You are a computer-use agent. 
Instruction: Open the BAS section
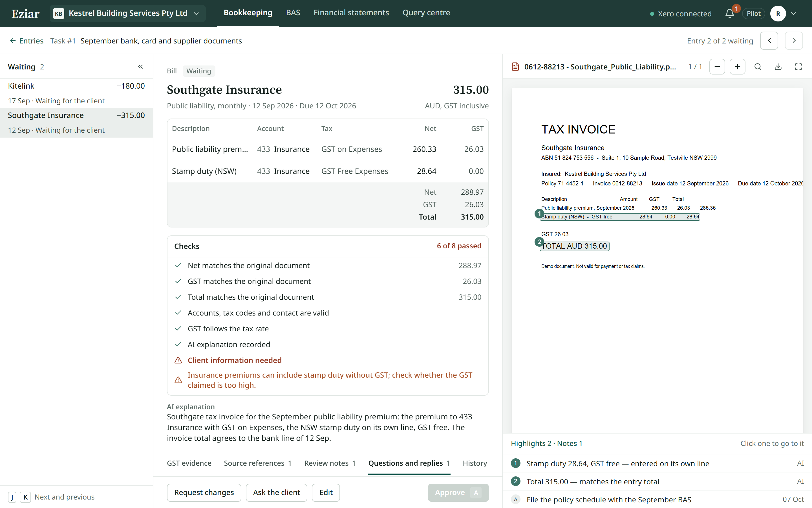[293, 13]
